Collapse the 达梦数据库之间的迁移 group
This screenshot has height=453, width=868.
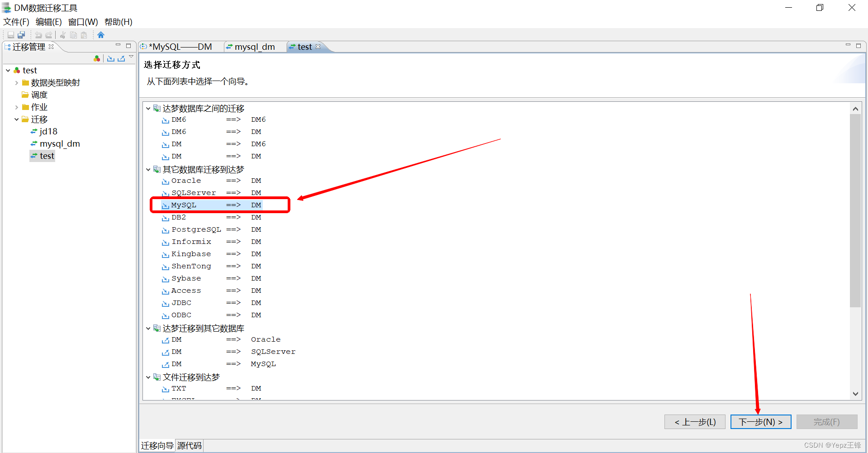148,109
